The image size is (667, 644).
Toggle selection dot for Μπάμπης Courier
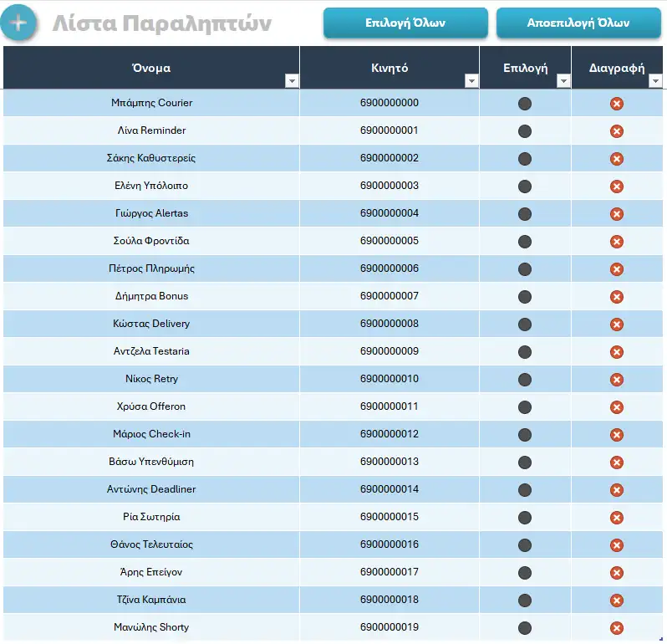pos(525,104)
